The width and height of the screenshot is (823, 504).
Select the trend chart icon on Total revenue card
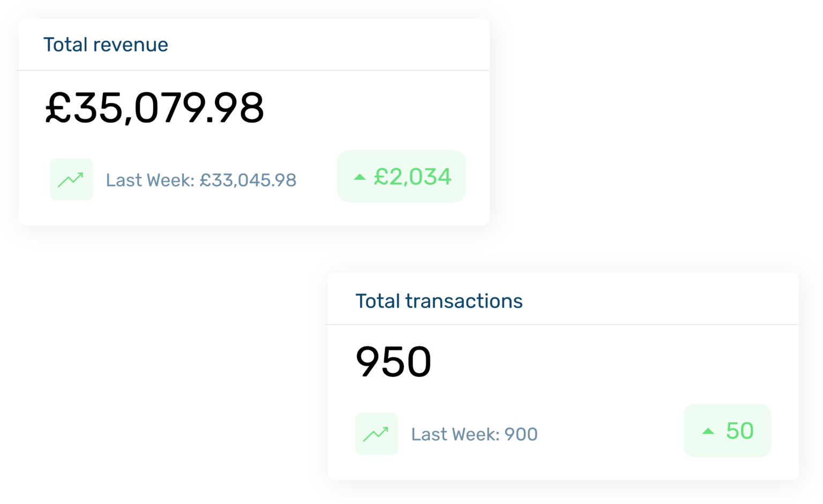(x=71, y=179)
